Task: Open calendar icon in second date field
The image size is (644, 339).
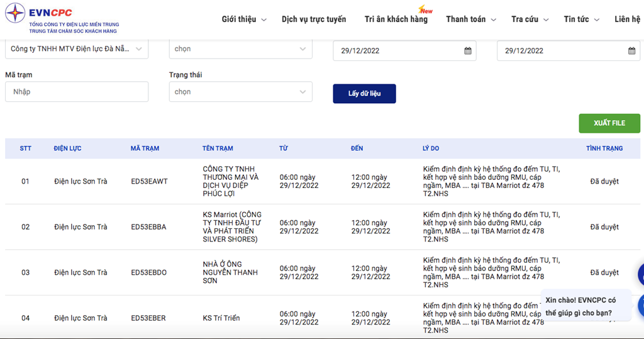Action: click(631, 51)
